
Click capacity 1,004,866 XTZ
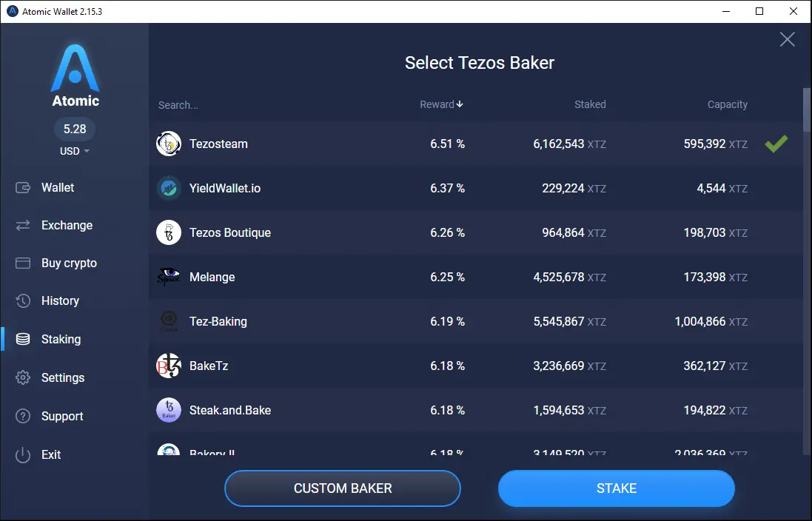(x=711, y=322)
